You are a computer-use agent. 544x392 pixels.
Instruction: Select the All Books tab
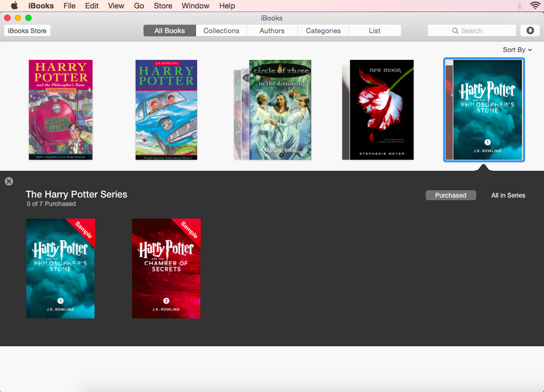[x=170, y=30]
